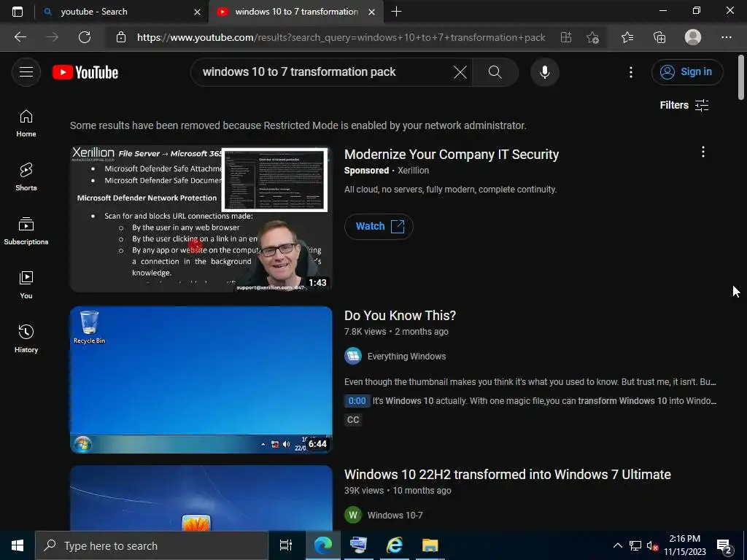
Task: Click the YouTube logo
Action: (x=85, y=72)
